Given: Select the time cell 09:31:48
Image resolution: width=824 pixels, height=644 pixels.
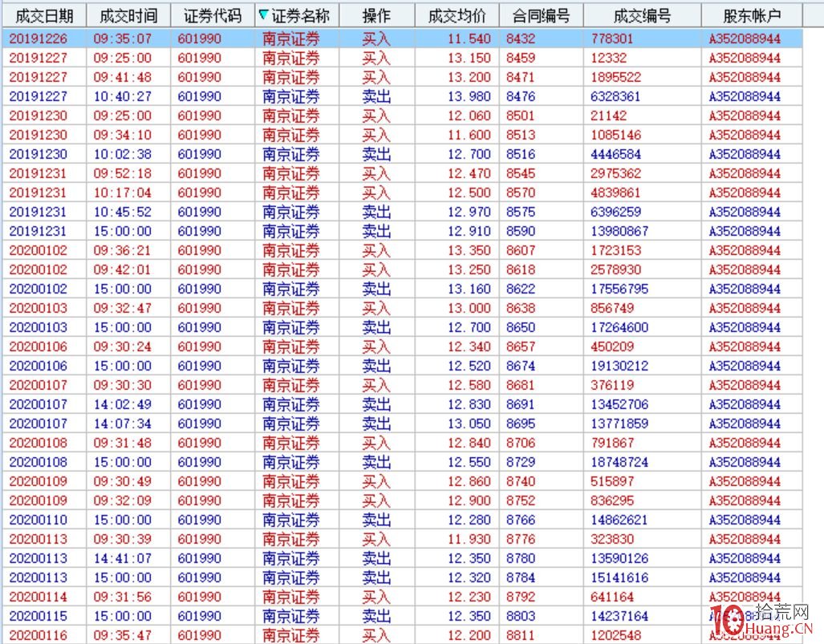Looking at the screenshot, I should click(x=123, y=444).
